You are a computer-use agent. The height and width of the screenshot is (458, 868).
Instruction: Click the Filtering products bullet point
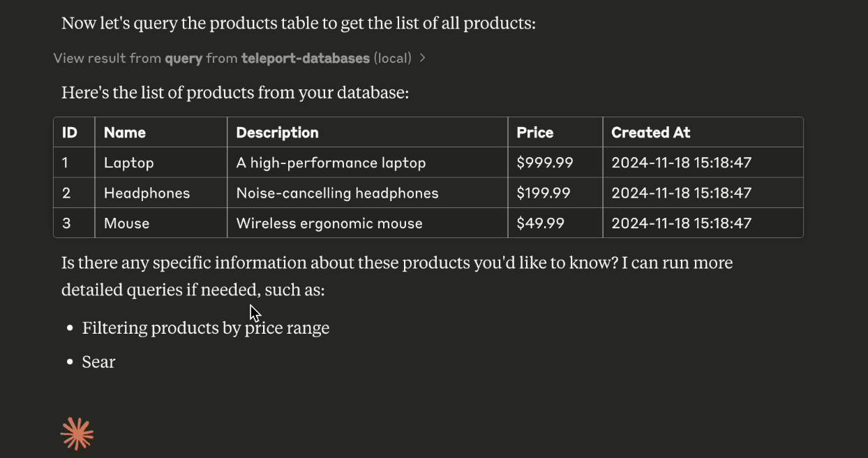205,327
